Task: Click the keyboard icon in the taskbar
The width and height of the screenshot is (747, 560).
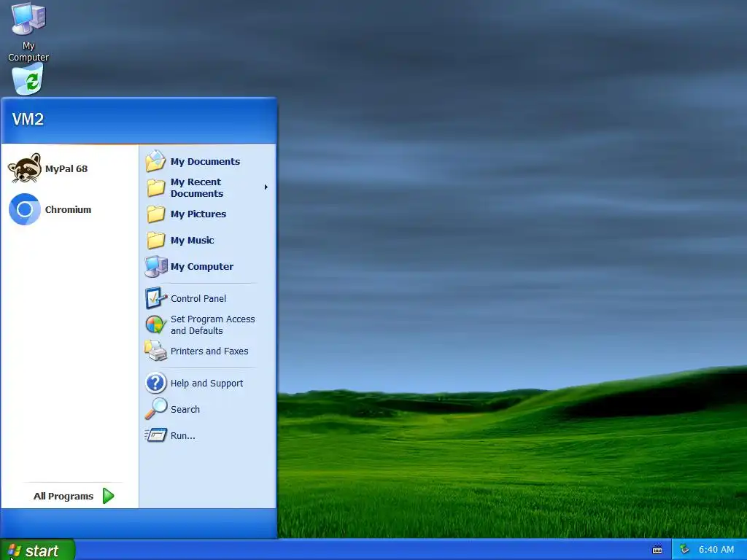Action: click(x=657, y=550)
